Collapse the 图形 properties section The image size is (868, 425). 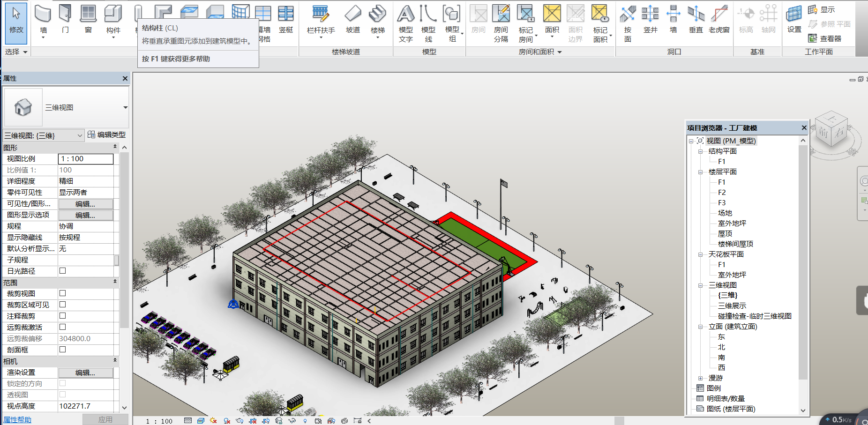pos(115,147)
